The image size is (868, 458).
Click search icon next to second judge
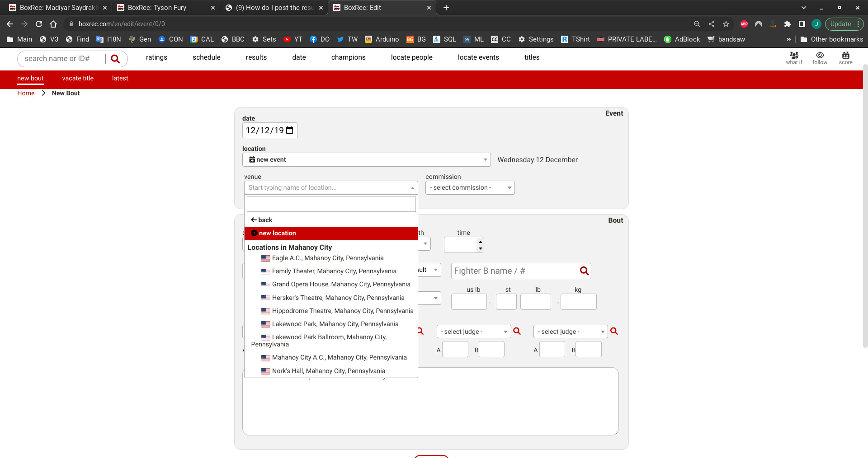(517, 331)
